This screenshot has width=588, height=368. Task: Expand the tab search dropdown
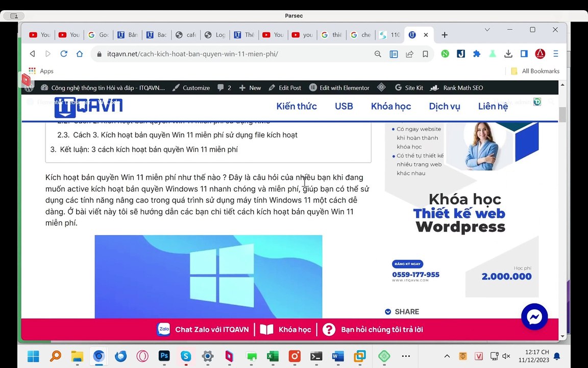point(487,29)
